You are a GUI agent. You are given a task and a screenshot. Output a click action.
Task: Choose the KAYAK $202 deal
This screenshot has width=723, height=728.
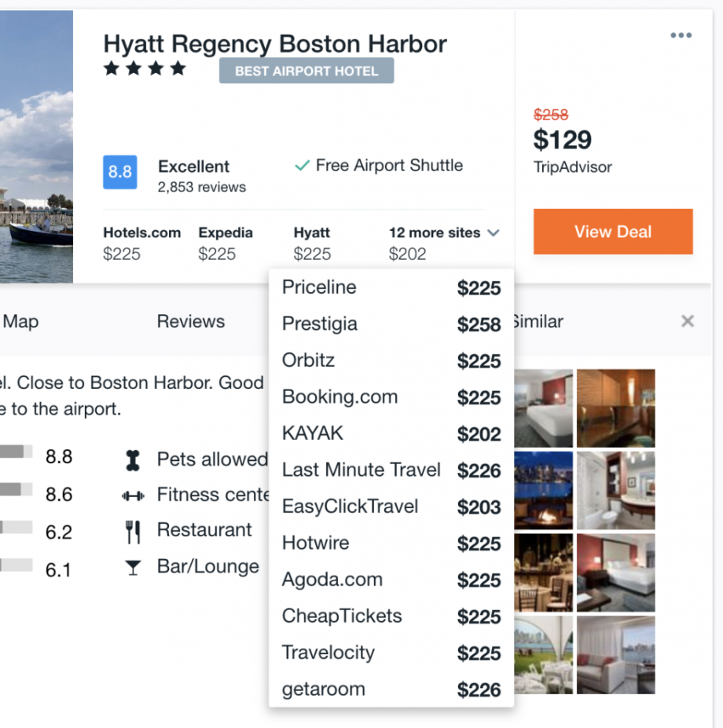tap(391, 434)
